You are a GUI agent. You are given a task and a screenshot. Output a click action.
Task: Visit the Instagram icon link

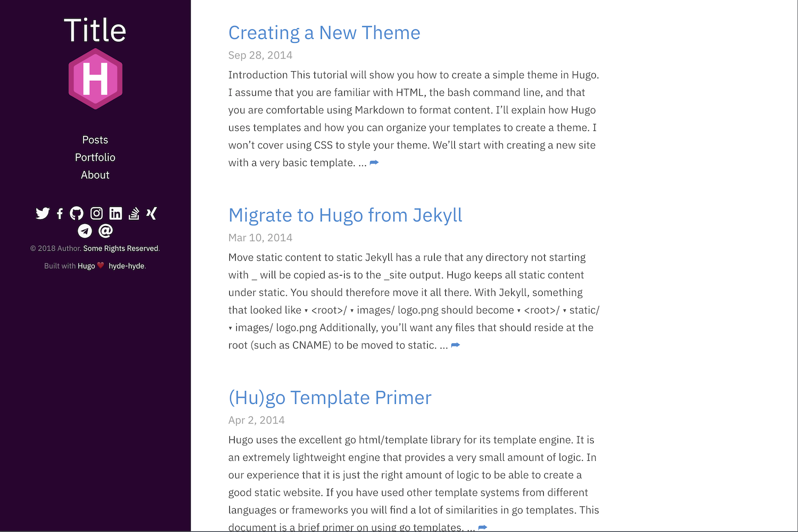96,213
